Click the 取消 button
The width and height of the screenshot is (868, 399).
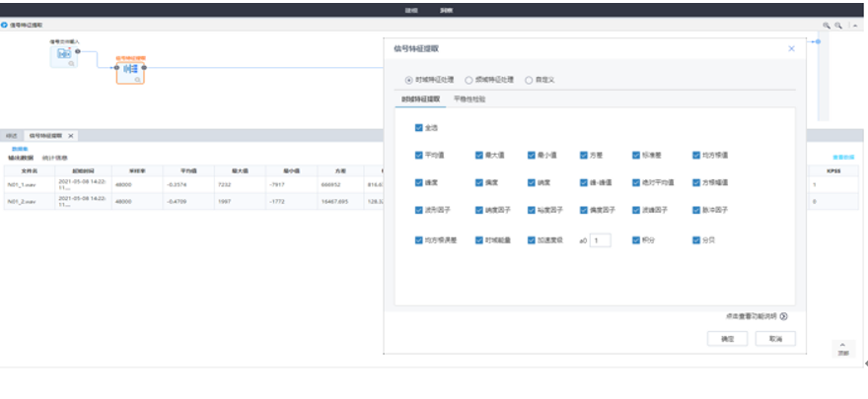pyautogui.click(x=775, y=338)
